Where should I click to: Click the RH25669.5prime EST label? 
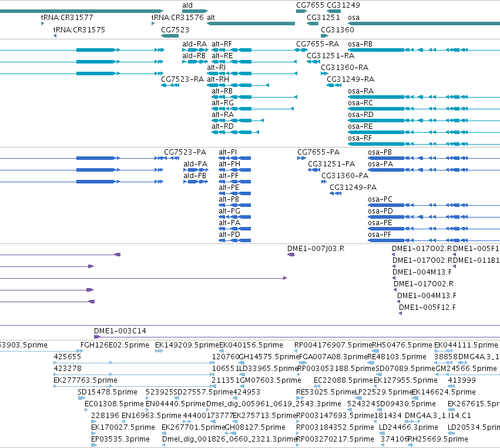point(438,439)
